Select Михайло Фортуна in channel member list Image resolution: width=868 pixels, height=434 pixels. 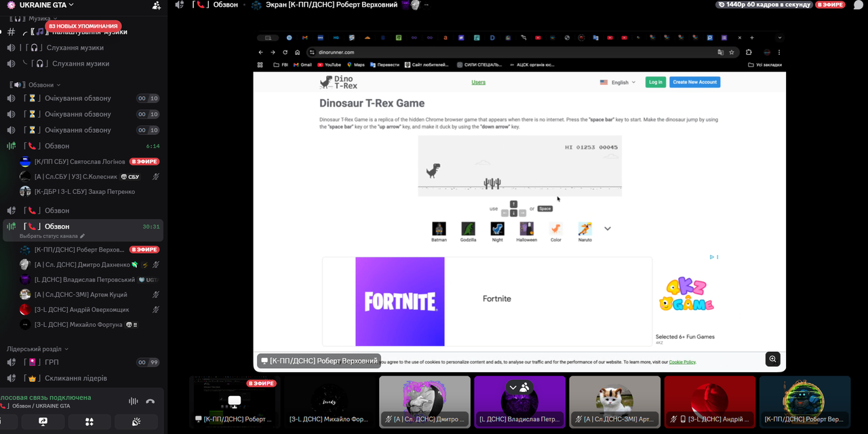(79, 324)
